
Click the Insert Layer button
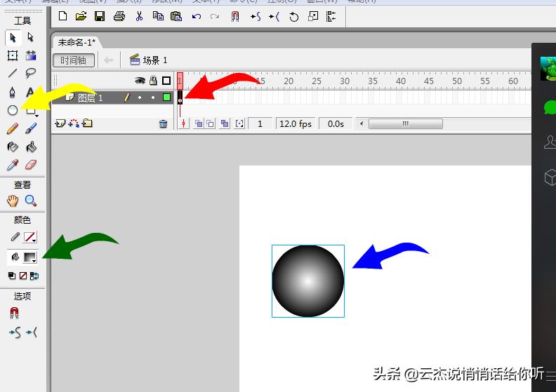[60, 123]
